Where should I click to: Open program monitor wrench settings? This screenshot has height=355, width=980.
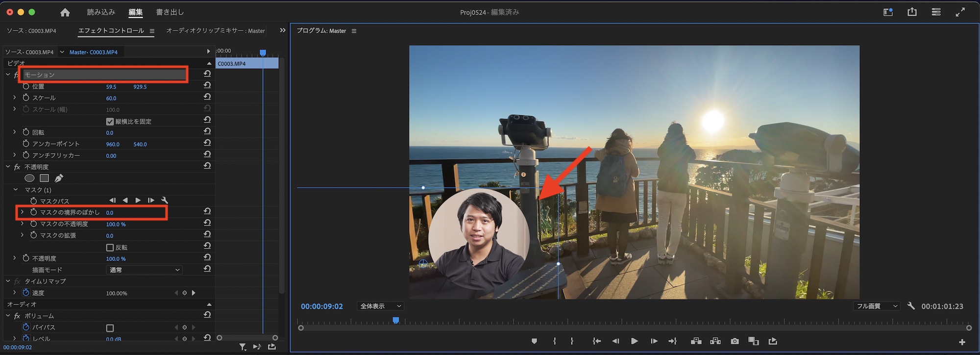[911, 306]
